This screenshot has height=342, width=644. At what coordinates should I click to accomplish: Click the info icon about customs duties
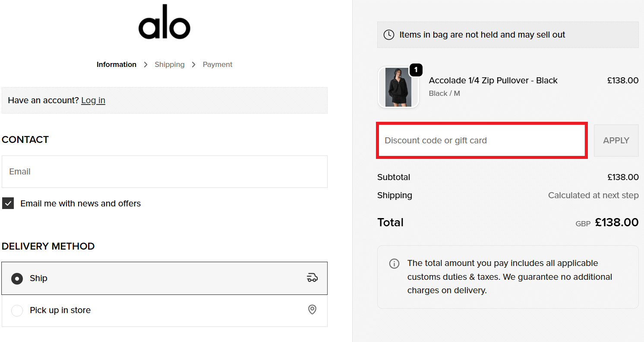tap(394, 263)
